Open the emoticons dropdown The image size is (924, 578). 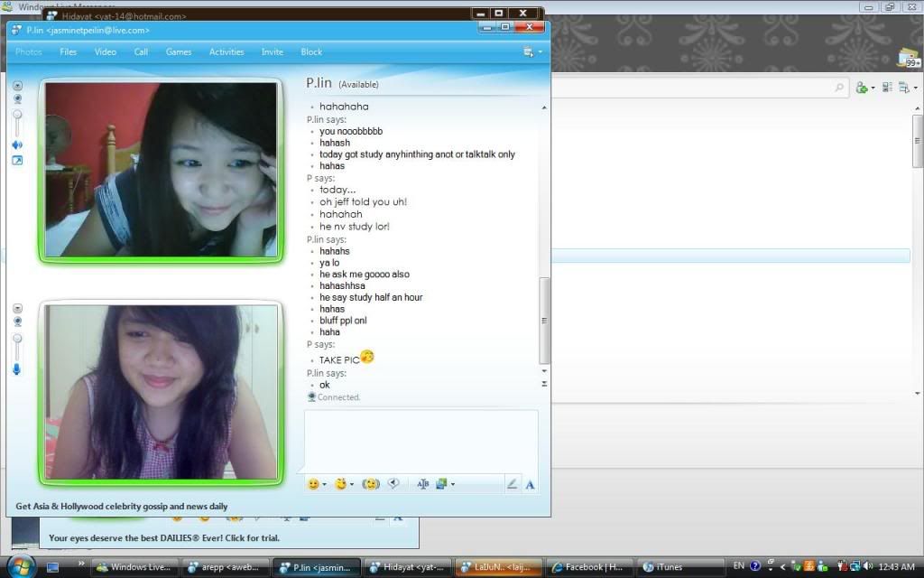[x=317, y=484]
